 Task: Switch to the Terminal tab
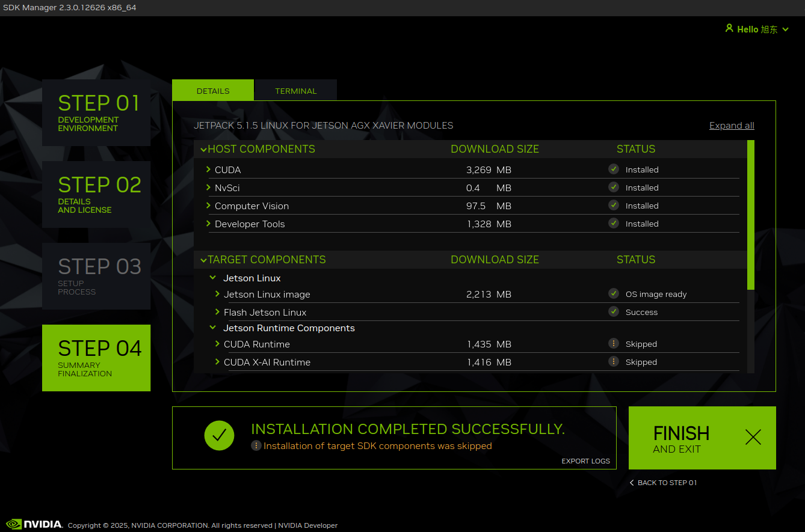[295, 90]
